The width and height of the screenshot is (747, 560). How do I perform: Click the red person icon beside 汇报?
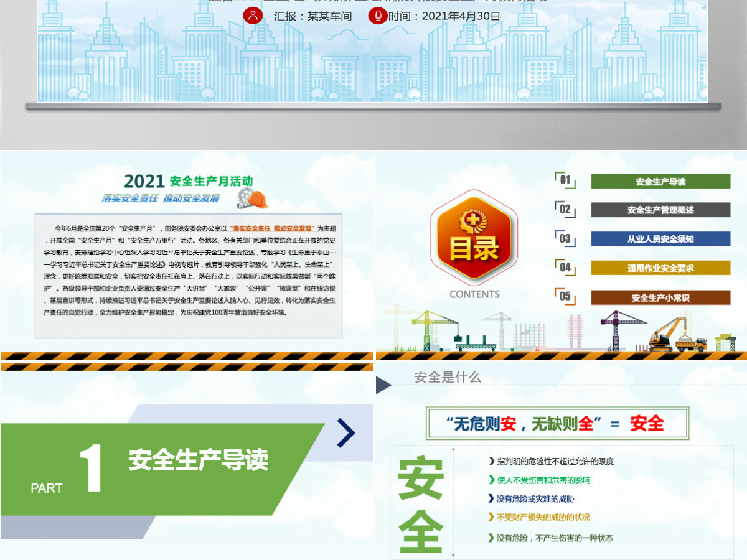coord(253,16)
